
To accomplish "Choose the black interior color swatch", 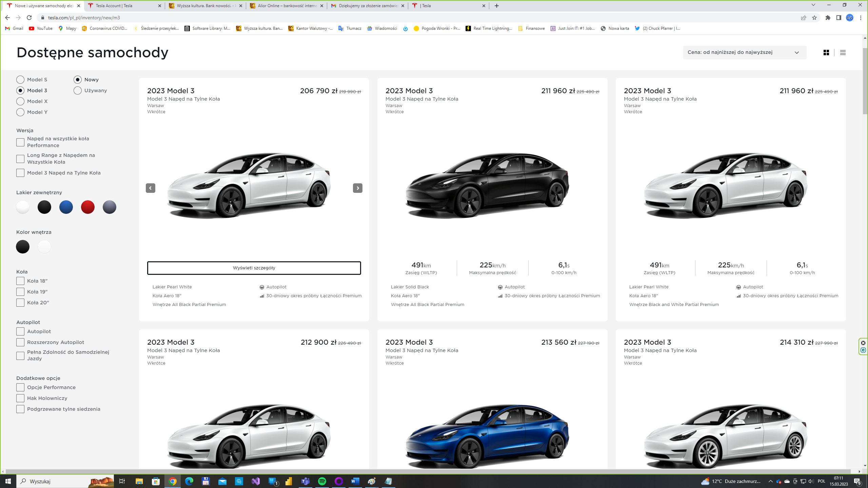I will 23,247.
